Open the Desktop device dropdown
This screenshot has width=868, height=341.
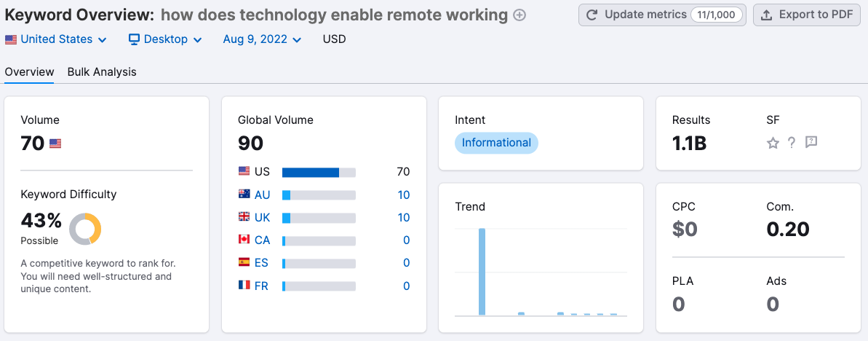click(x=165, y=39)
